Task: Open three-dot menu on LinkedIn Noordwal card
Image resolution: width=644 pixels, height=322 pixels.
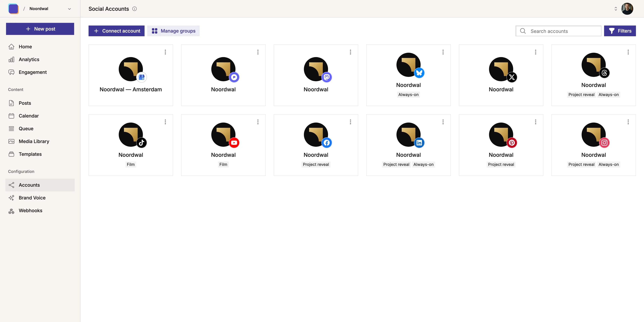Action: (x=443, y=122)
